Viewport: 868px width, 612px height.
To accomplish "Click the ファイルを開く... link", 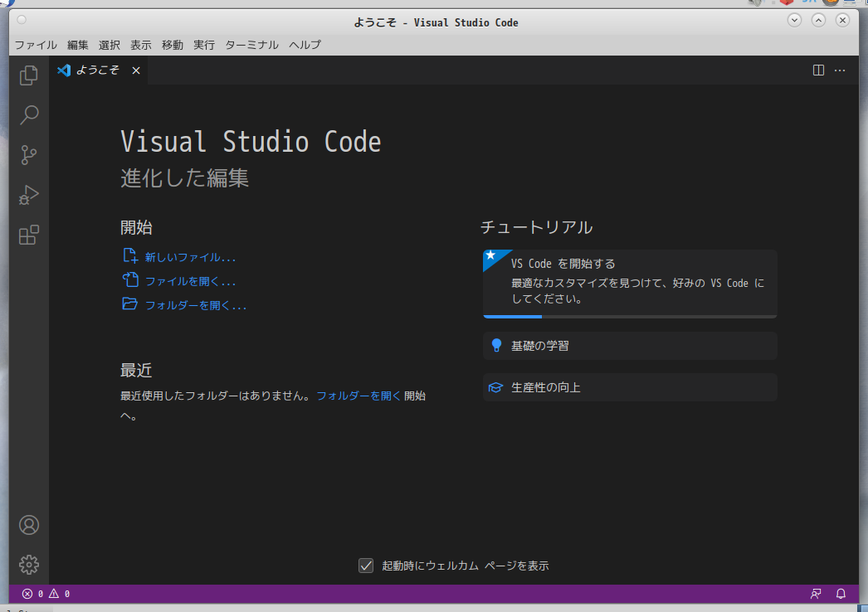I will tap(190, 281).
